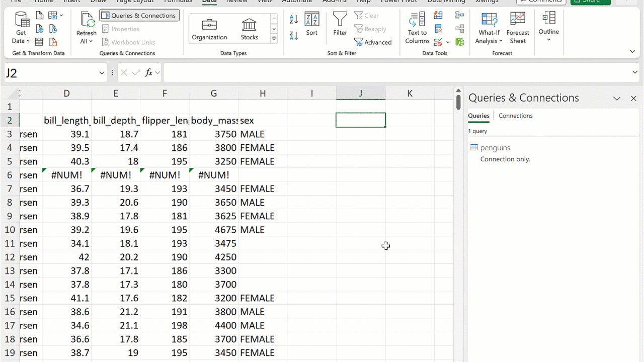Viewport: 644px width, 362px height.
Task: Select the penguins query in the list
Action: [x=495, y=148]
